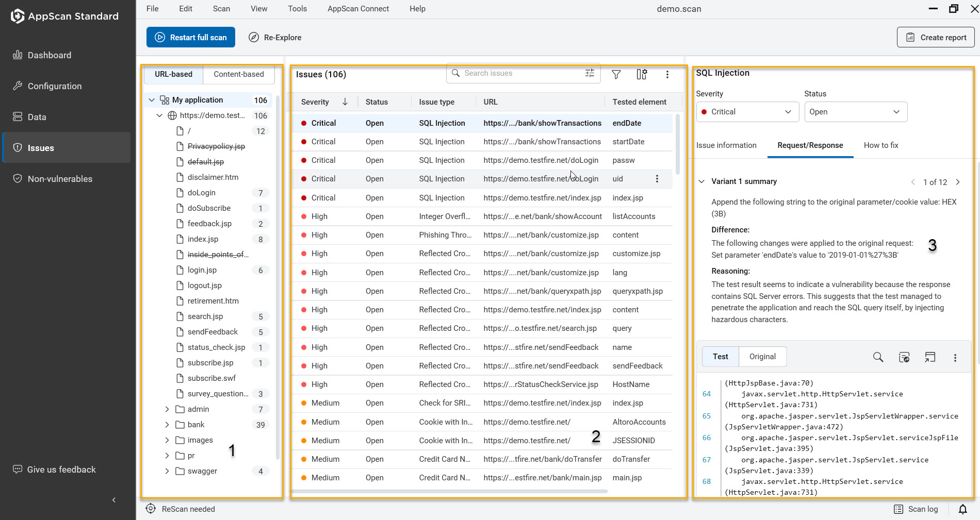Screen dimensions: 980x520
Task: Switch to Content-based view
Action: click(238, 74)
